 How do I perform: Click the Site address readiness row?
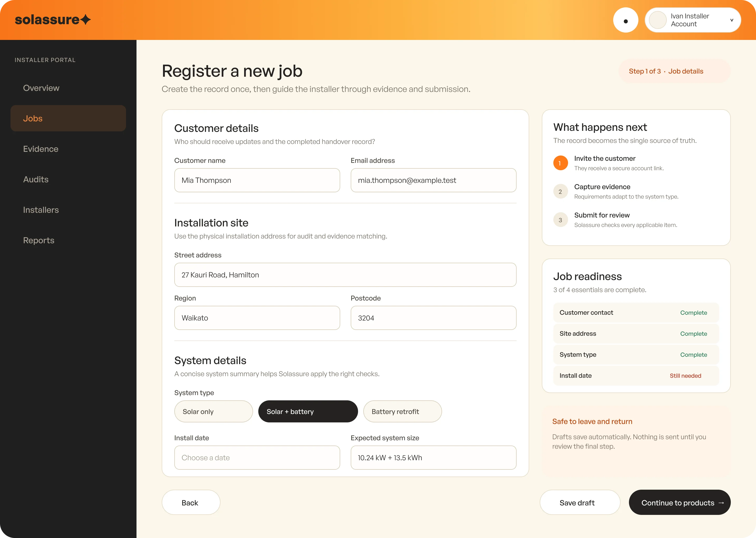(636, 334)
